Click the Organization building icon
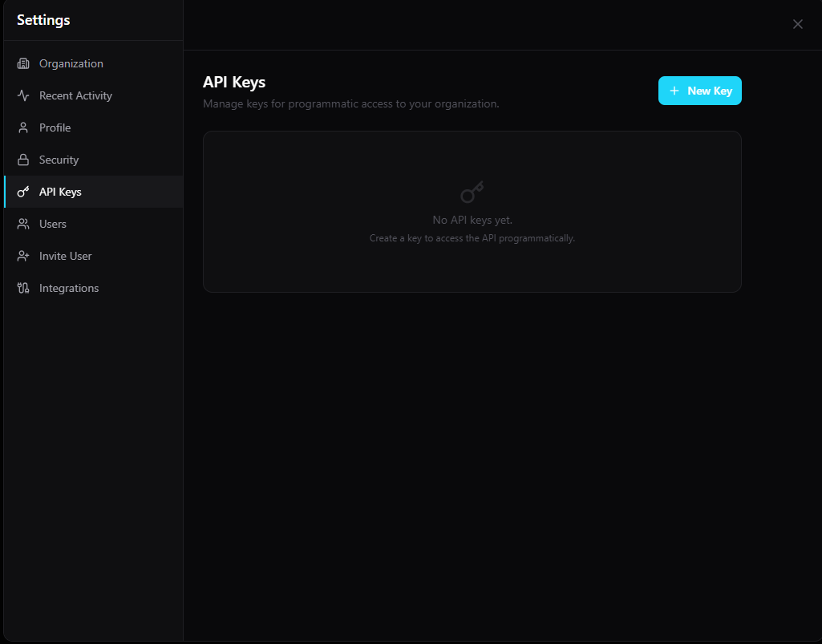Viewport: 822px width, 644px height. pos(25,63)
